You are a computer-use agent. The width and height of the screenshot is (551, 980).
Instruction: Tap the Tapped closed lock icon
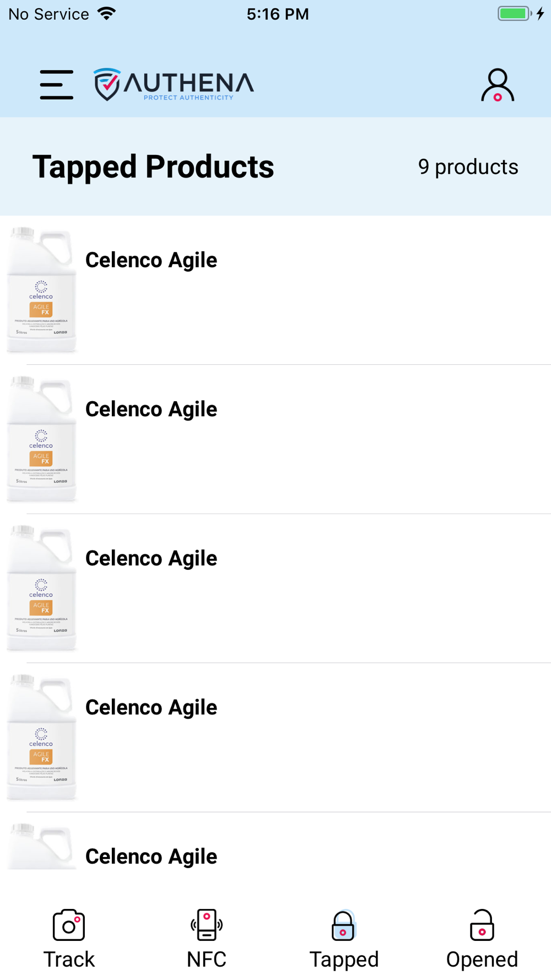(x=343, y=925)
